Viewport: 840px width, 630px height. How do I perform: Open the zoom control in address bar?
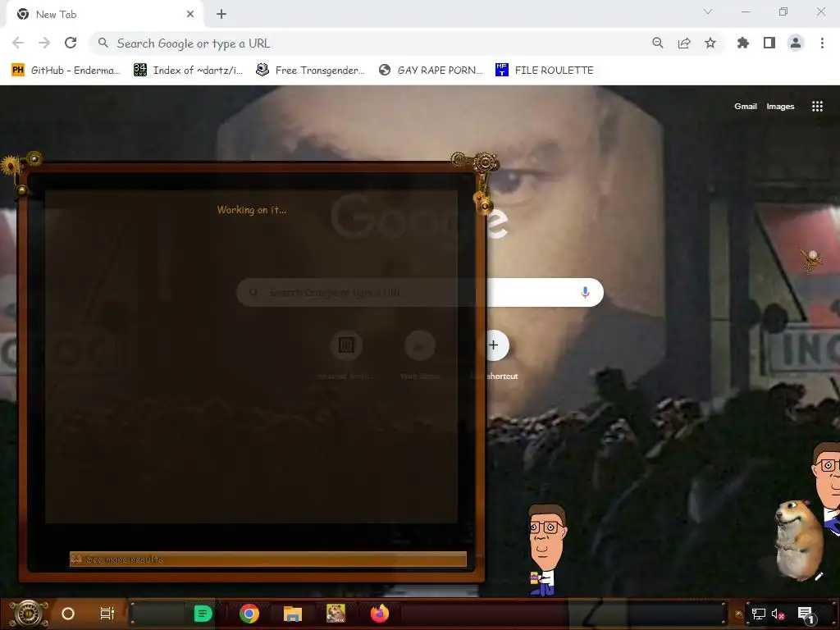(657, 43)
